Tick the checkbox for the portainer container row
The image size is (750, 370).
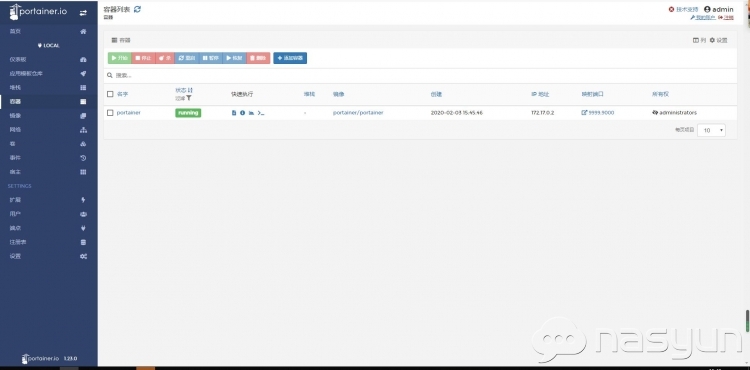pyautogui.click(x=110, y=113)
